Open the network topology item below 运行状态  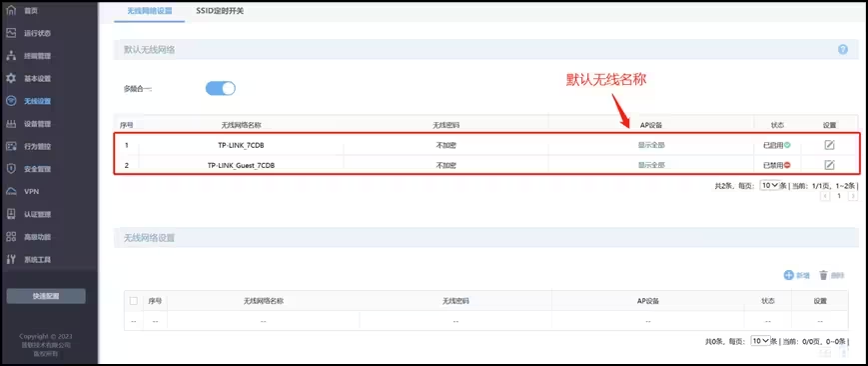pos(37,55)
